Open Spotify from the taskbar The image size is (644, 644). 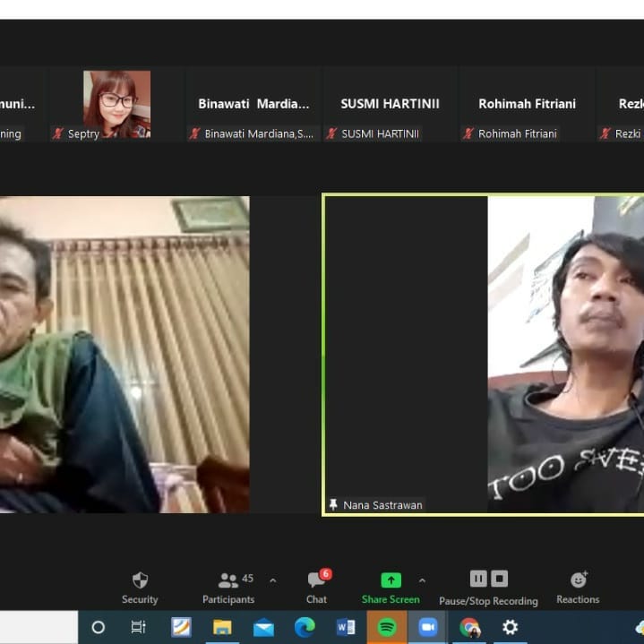[387, 628]
